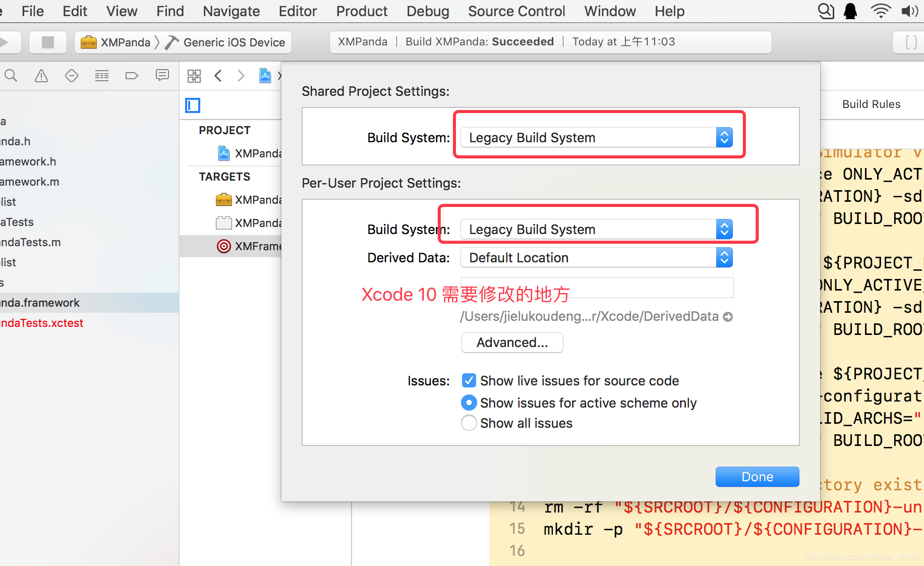The height and width of the screenshot is (566, 924).
Task: Click the related items grid icon
Action: pyautogui.click(x=194, y=76)
